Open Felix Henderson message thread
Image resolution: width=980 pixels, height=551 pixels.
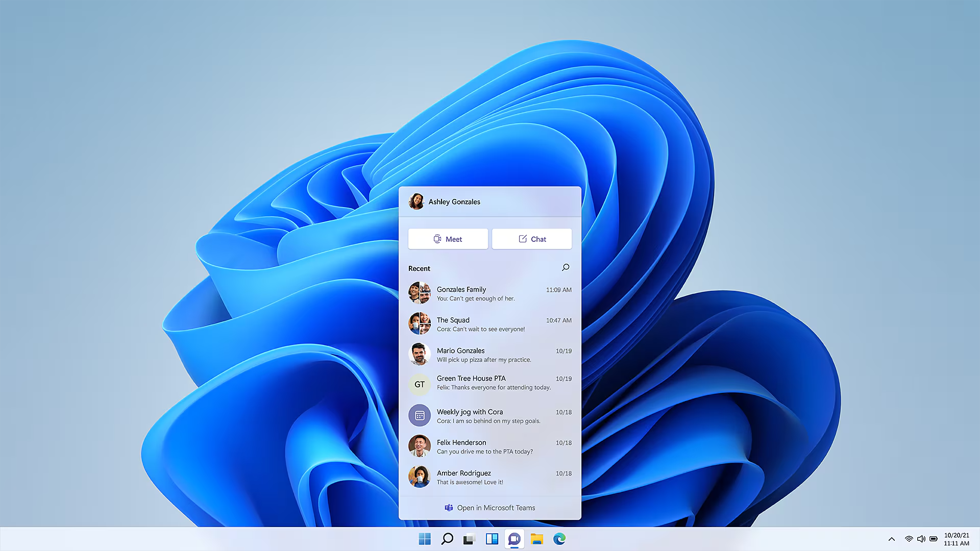tap(489, 446)
